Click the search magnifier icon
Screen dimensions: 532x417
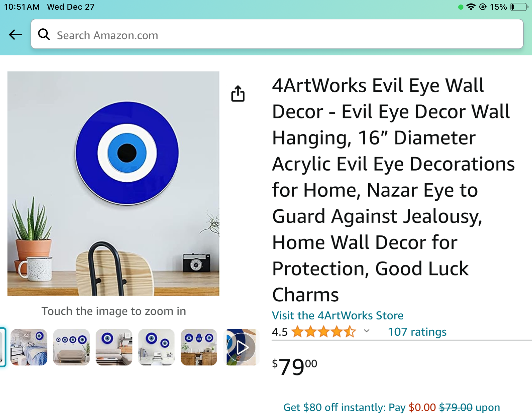[x=44, y=34]
